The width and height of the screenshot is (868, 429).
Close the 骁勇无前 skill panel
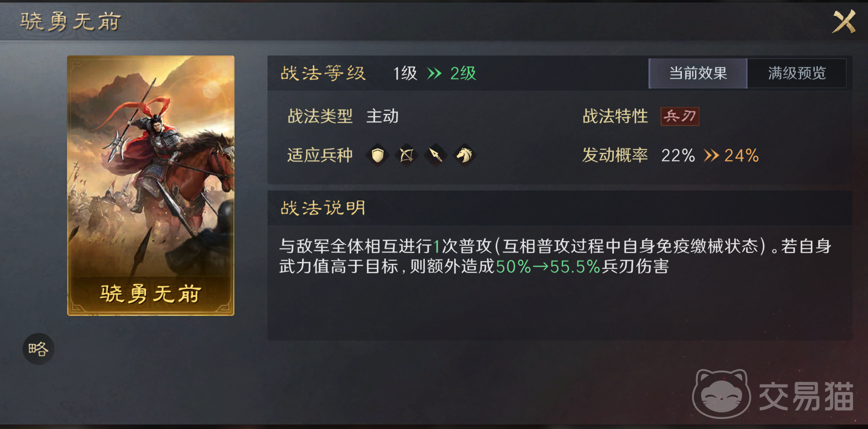pos(844,22)
